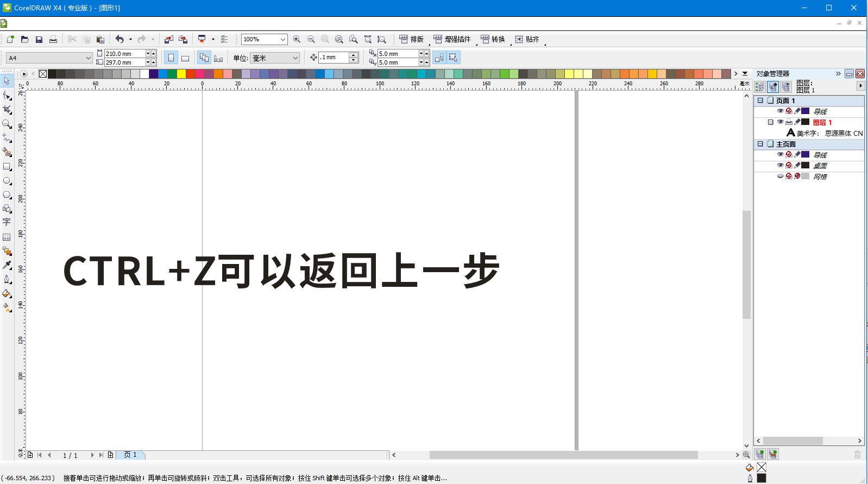The width and height of the screenshot is (868, 484).
Task: Add a page after the last page
Action: (111, 455)
